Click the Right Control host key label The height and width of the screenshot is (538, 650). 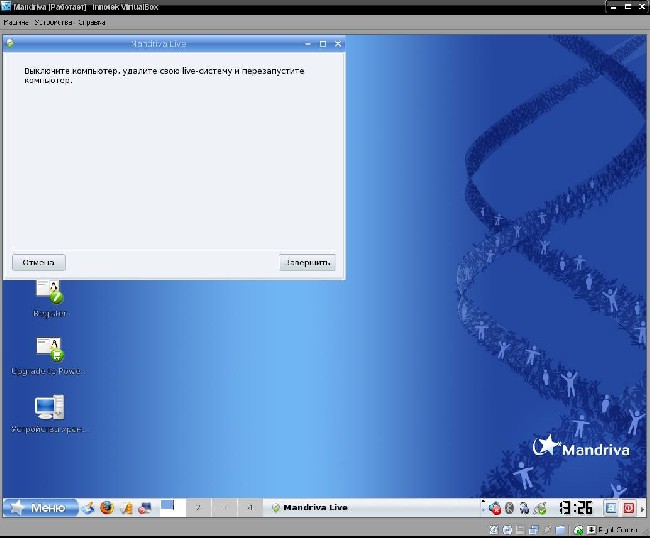tap(617, 529)
